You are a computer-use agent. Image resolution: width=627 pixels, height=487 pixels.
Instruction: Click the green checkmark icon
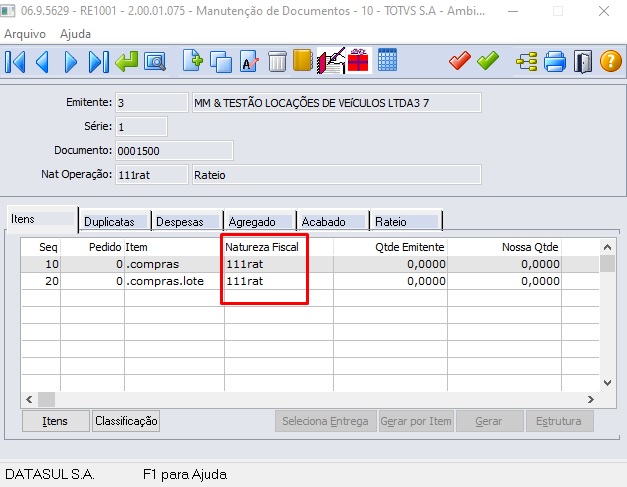pos(488,61)
